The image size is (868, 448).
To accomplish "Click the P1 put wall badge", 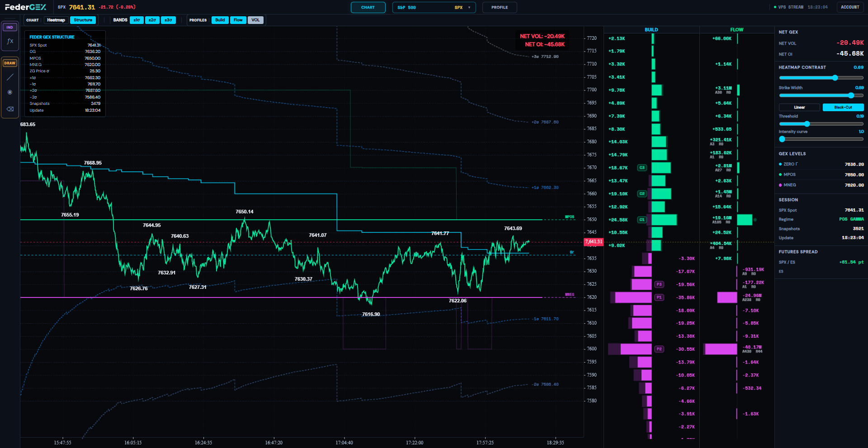I will point(659,297).
